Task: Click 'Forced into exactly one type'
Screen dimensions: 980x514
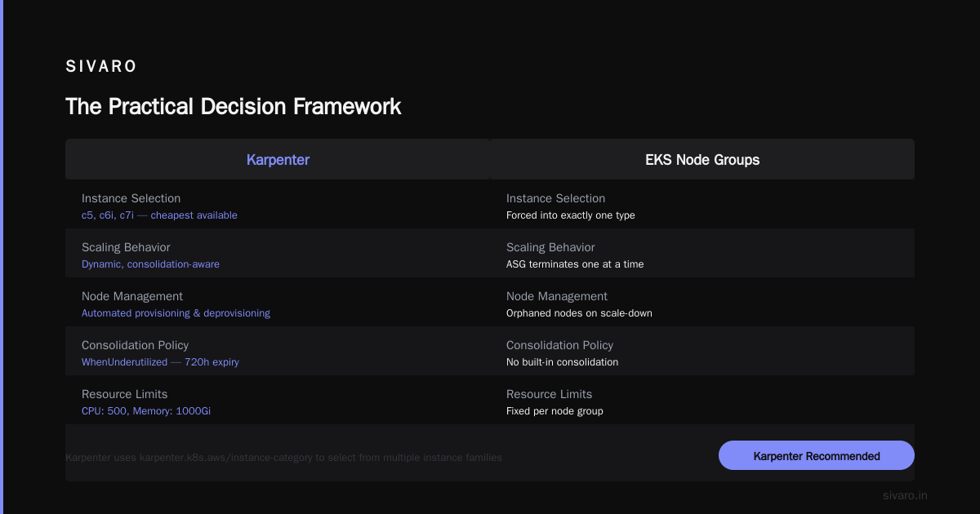Action: click(x=571, y=215)
